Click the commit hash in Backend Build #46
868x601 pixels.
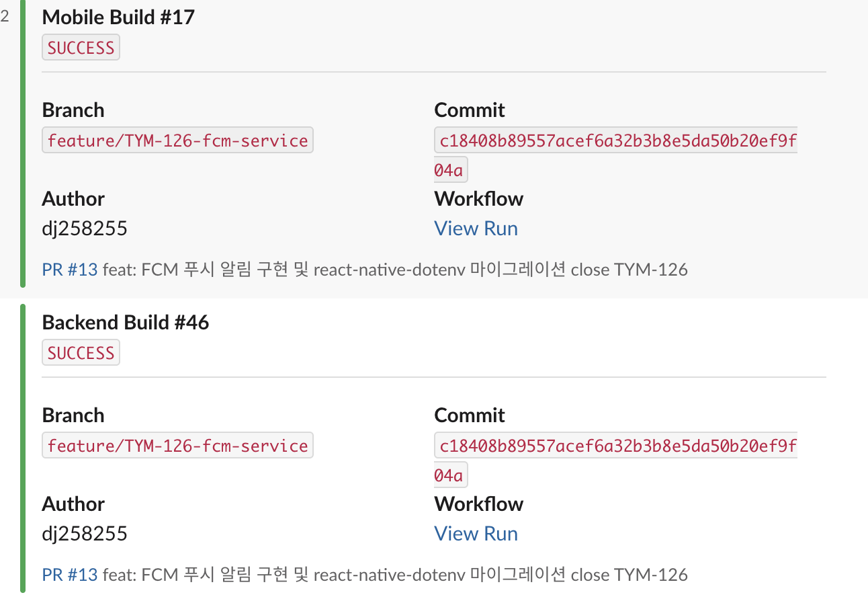(615, 446)
